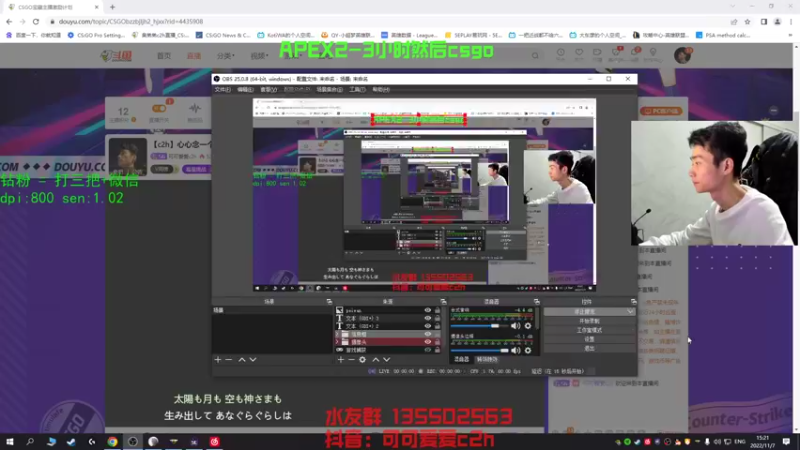This screenshot has width=800, height=450.
Task: Open settings gear of the -4.4 dB mixer channel
Action: tap(528, 326)
